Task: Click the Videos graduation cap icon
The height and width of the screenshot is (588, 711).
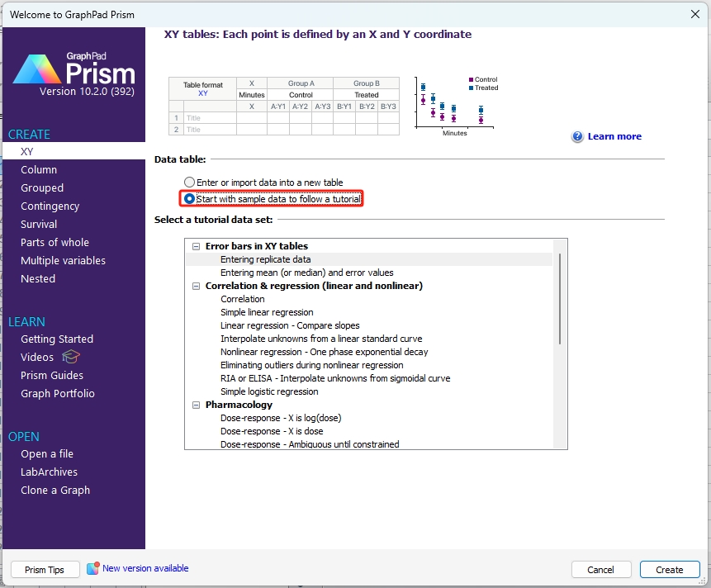Action: coord(71,357)
